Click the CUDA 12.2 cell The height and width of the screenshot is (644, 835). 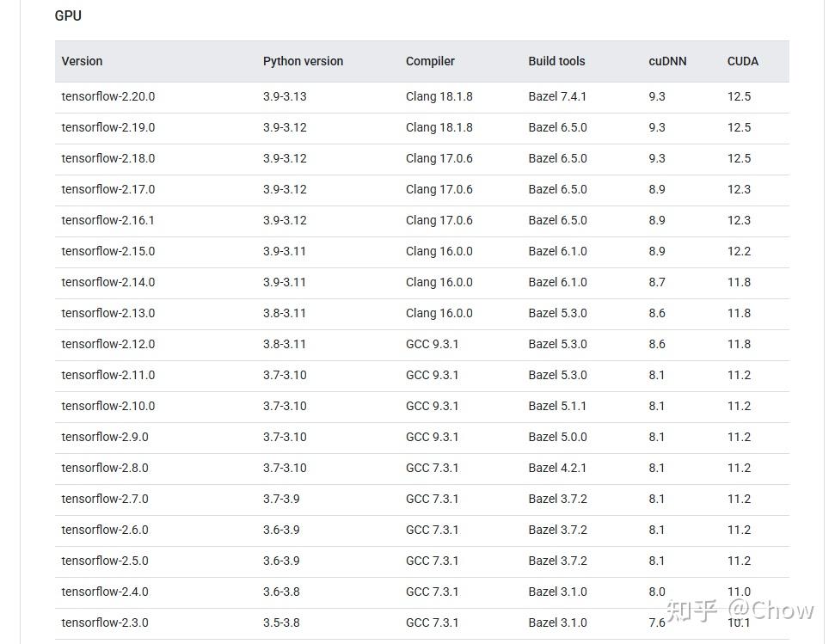(x=739, y=251)
